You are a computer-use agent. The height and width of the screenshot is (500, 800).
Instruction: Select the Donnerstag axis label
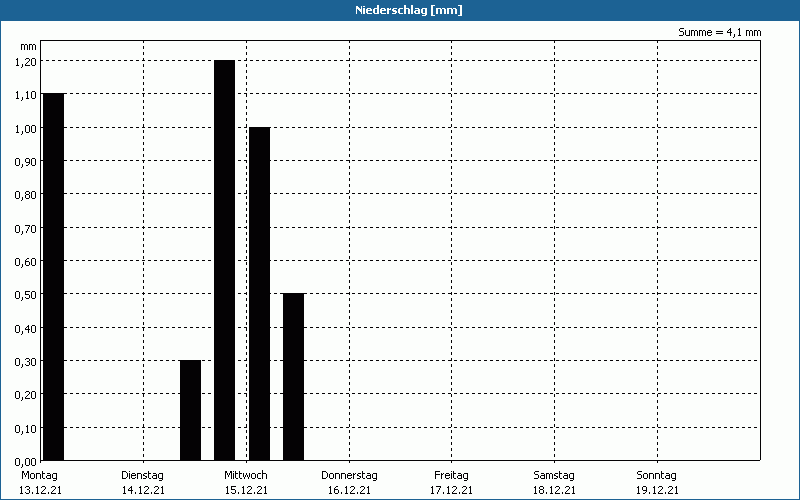[349, 475]
